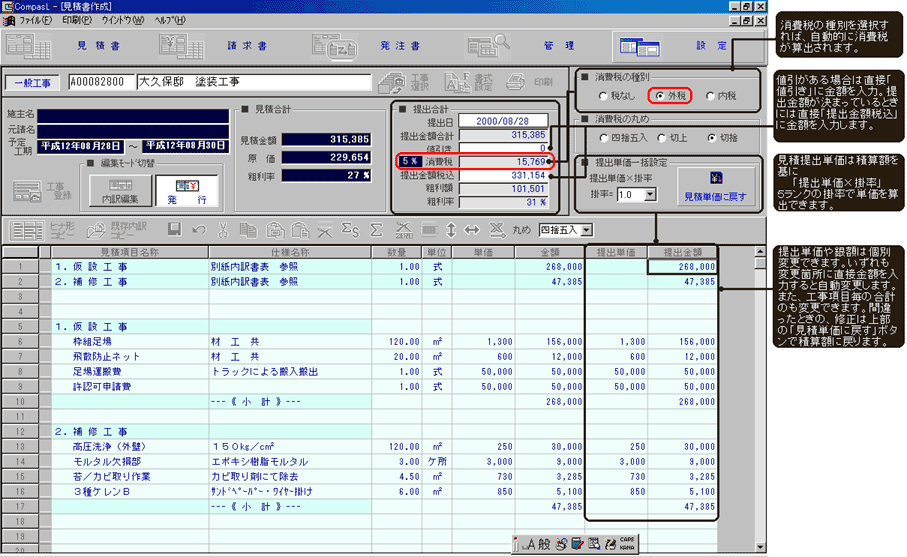907x557 pixels.
Task: Click the scissors cut icon
Action: click(x=223, y=230)
